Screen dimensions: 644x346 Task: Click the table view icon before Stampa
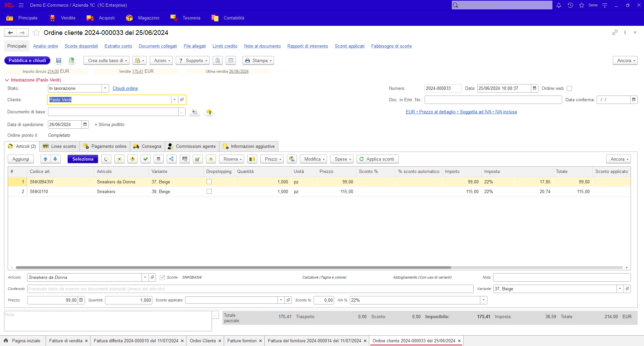[231, 60]
